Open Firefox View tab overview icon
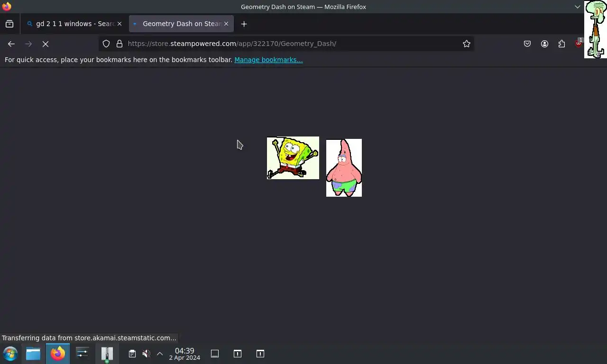The image size is (607, 364). [9, 24]
